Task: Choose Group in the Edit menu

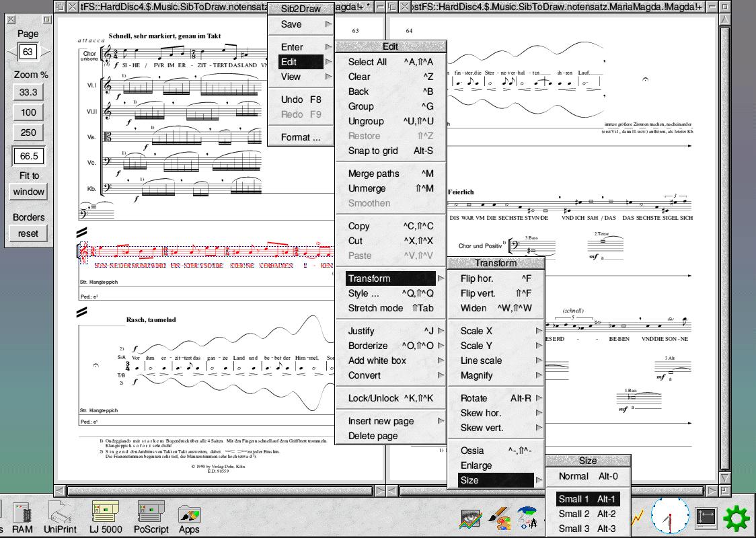Action: tap(391, 106)
